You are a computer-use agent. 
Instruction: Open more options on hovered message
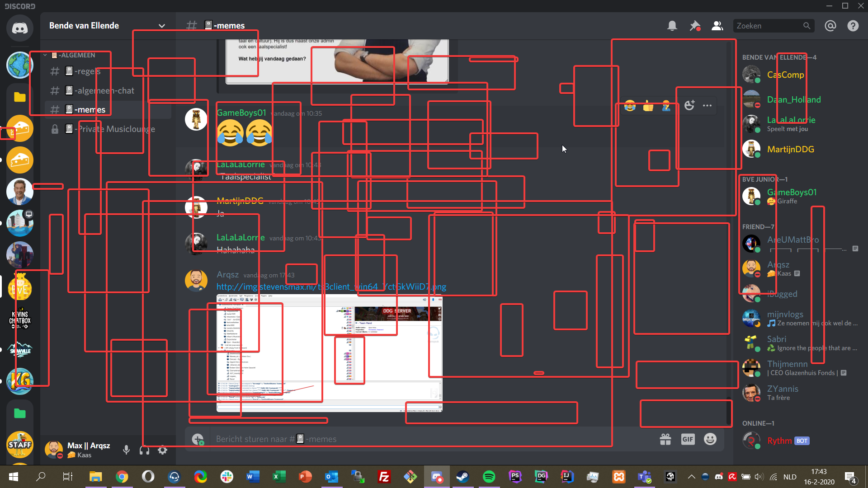[707, 106]
